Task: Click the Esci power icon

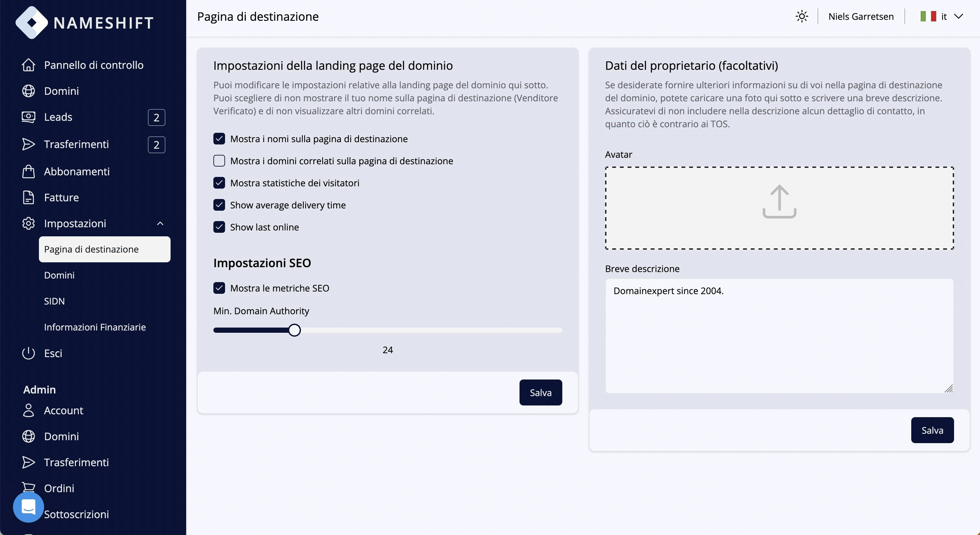Action: coord(29,354)
